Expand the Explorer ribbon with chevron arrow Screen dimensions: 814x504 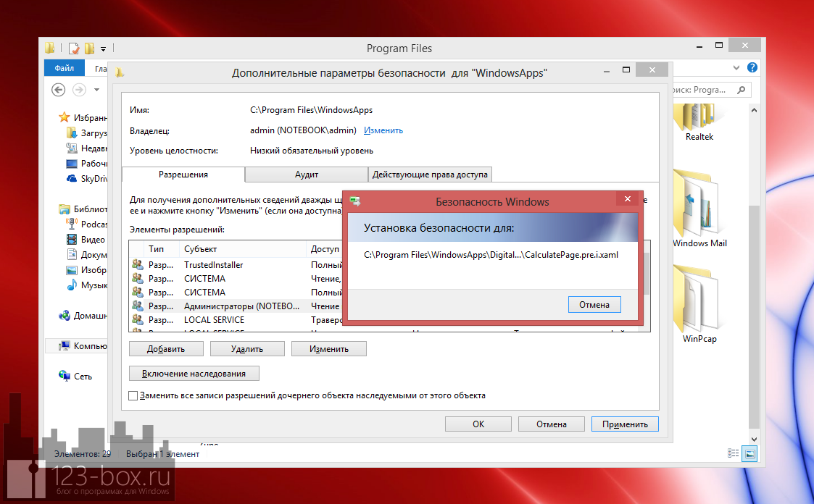click(x=736, y=69)
